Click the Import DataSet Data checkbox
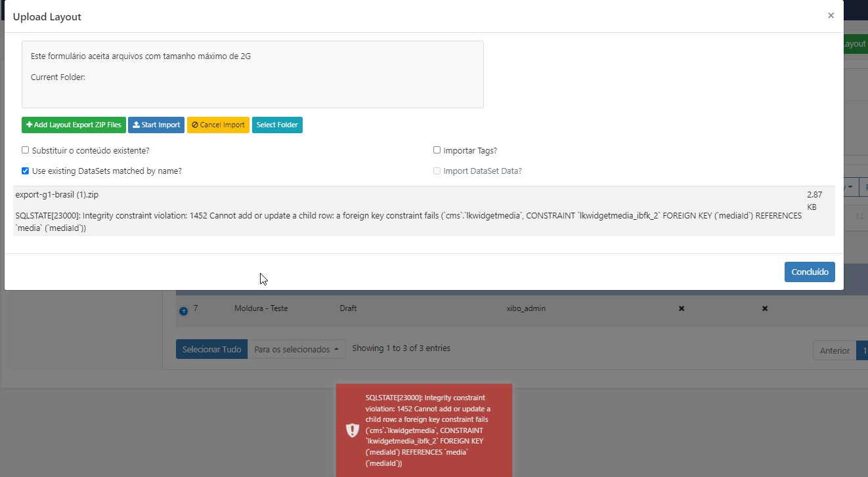Screen dimensions: 868x477 point(437,171)
